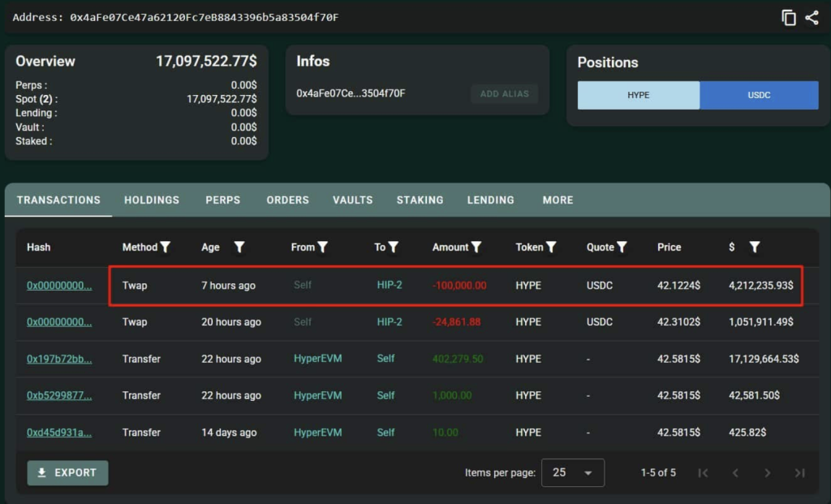Click the Overview total 17,097,522.77$
Screen dimensions: 831x504
(206, 62)
